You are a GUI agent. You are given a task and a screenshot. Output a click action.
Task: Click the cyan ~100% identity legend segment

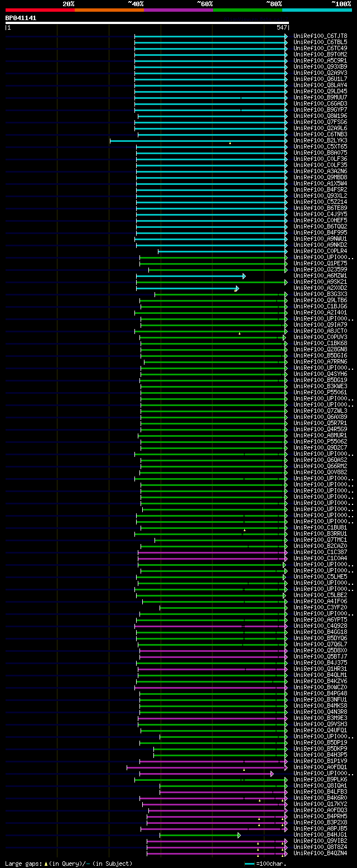[x=317, y=10]
